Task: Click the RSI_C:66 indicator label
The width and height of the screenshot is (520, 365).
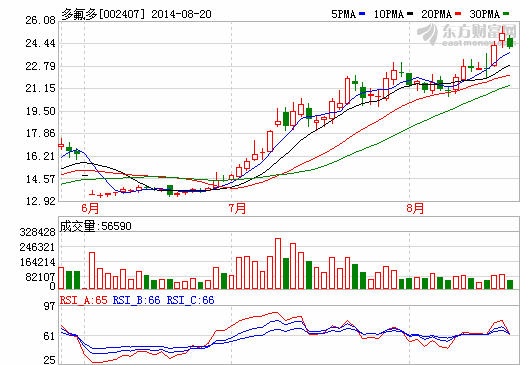Action: point(191,300)
